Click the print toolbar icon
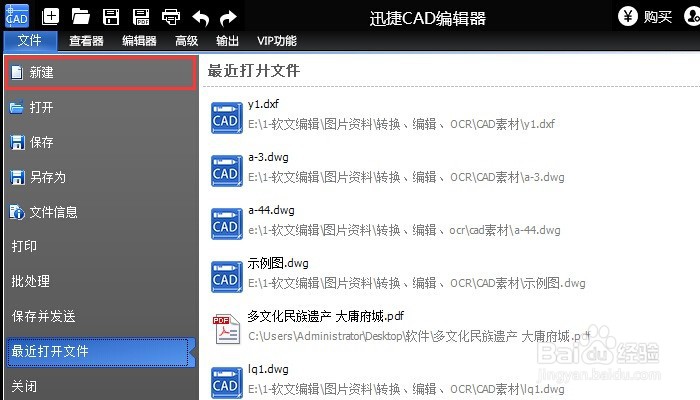The height and width of the screenshot is (400, 700). tap(171, 17)
